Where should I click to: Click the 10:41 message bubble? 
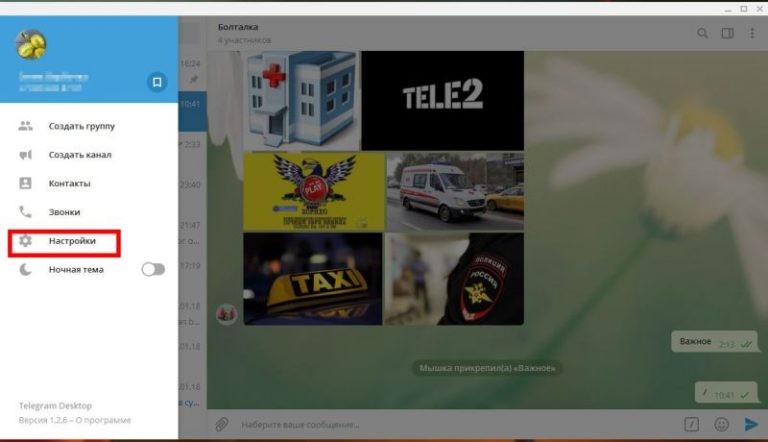pos(726,393)
